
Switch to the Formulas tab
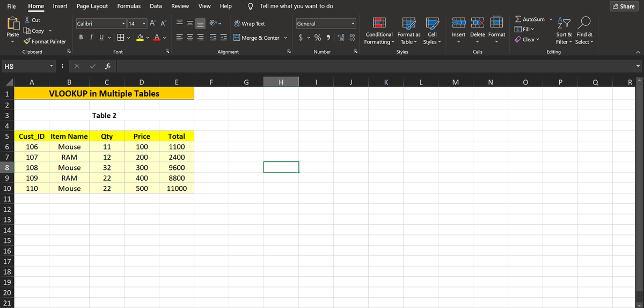[129, 6]
